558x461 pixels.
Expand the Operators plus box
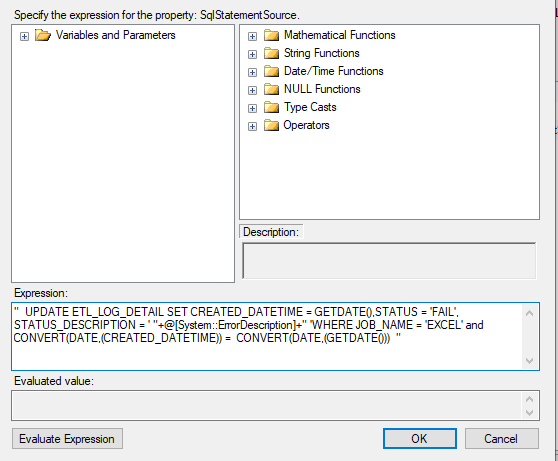(252, 126)
